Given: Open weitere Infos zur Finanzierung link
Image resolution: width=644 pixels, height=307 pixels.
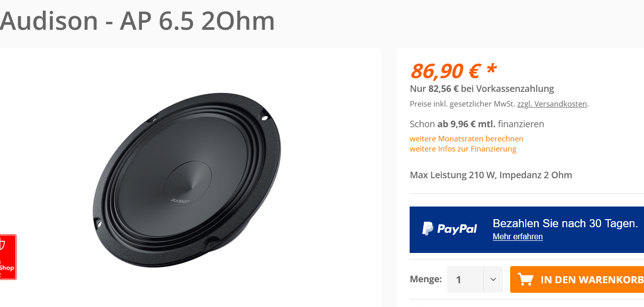Looking at the screenshot, I should 463,149.
